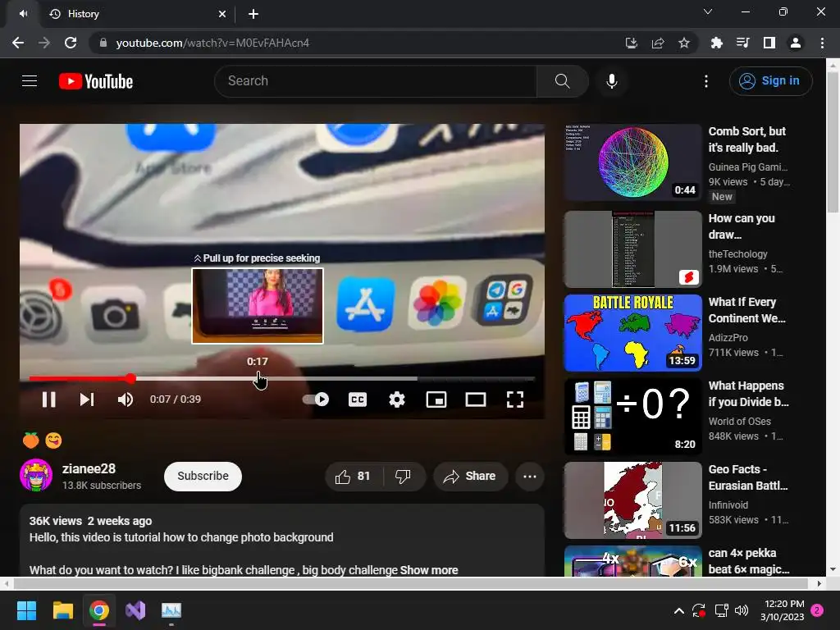Open clock and date 12:20 PM
This screenshot has height=630, width=840.
click(x=782, y=610)
